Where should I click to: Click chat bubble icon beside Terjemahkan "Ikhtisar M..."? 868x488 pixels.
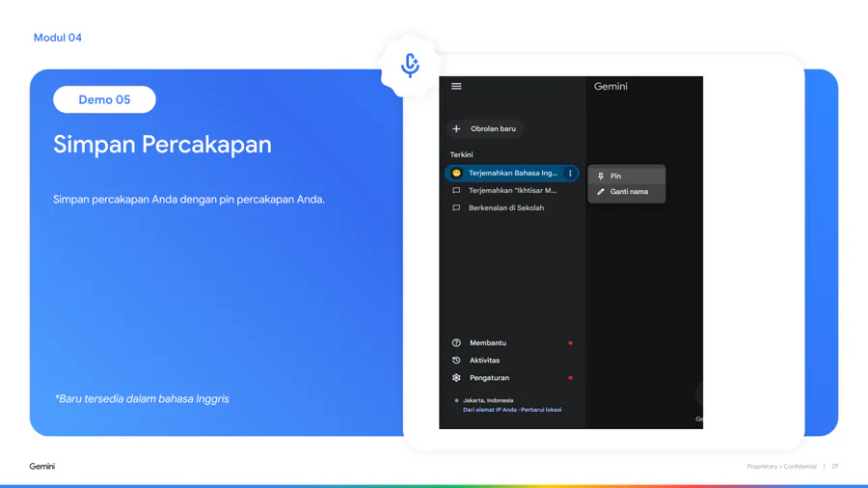[456, 191]
